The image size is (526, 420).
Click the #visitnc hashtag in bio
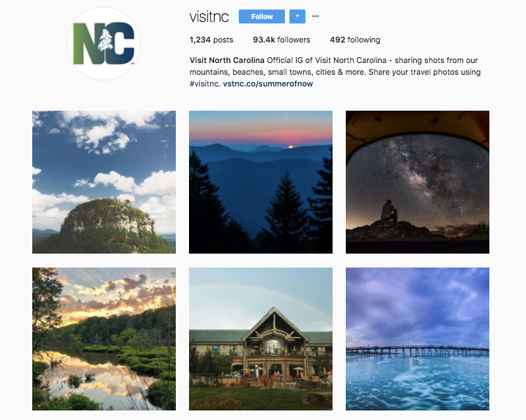point(204,84)
